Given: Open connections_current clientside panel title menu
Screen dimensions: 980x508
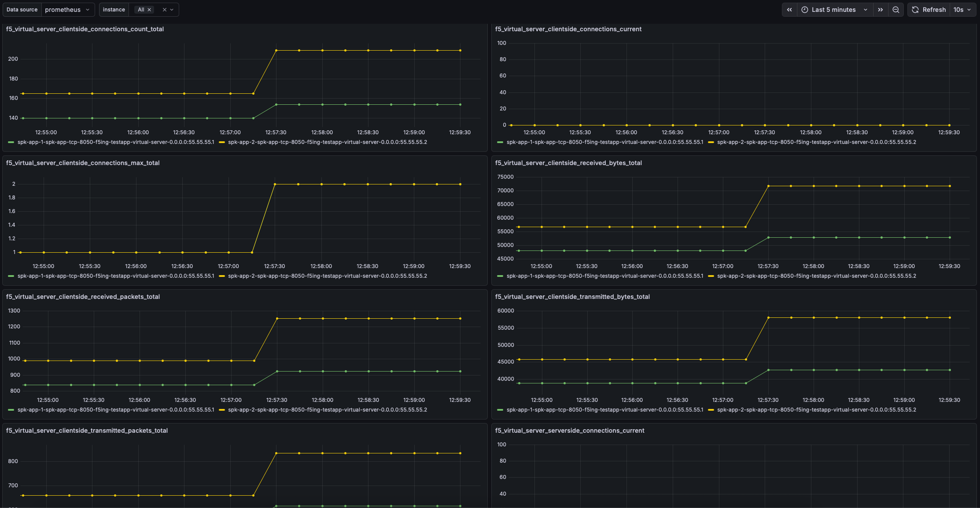Looking at the screenshot, I should tap(568, 29).
